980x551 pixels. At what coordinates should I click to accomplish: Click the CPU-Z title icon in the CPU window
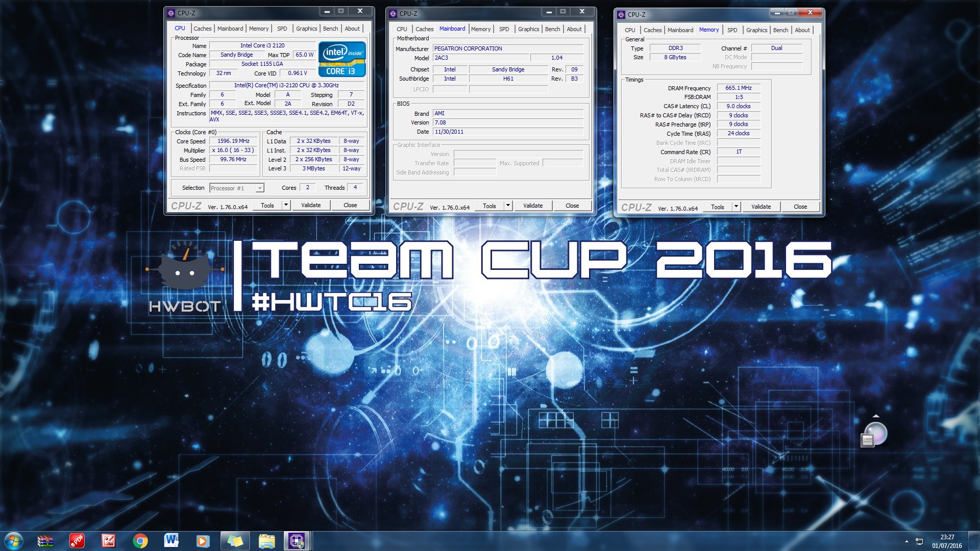(x=171, y=13)
